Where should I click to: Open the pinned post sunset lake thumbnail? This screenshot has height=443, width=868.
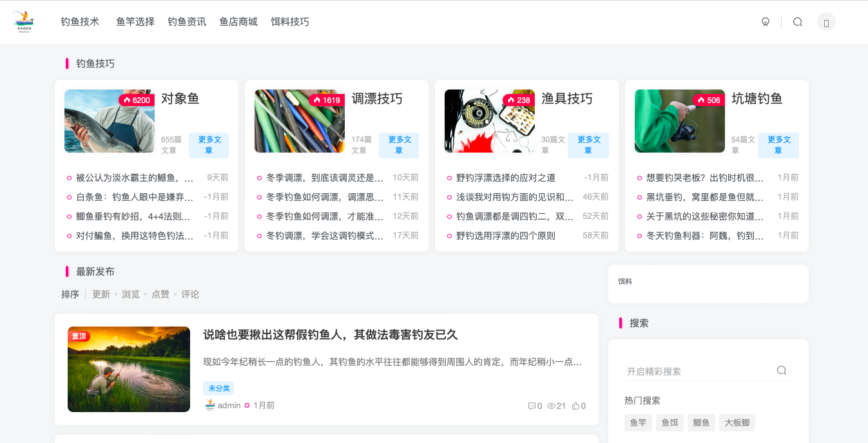click(x=129, y=369)
